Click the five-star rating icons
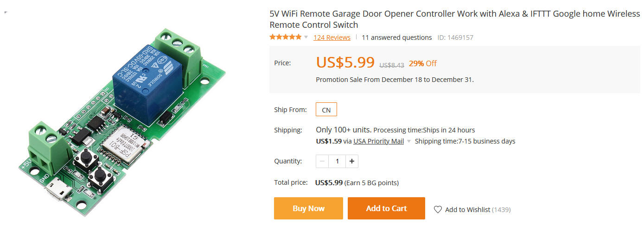The image size is (644, 225). [285, 37]
